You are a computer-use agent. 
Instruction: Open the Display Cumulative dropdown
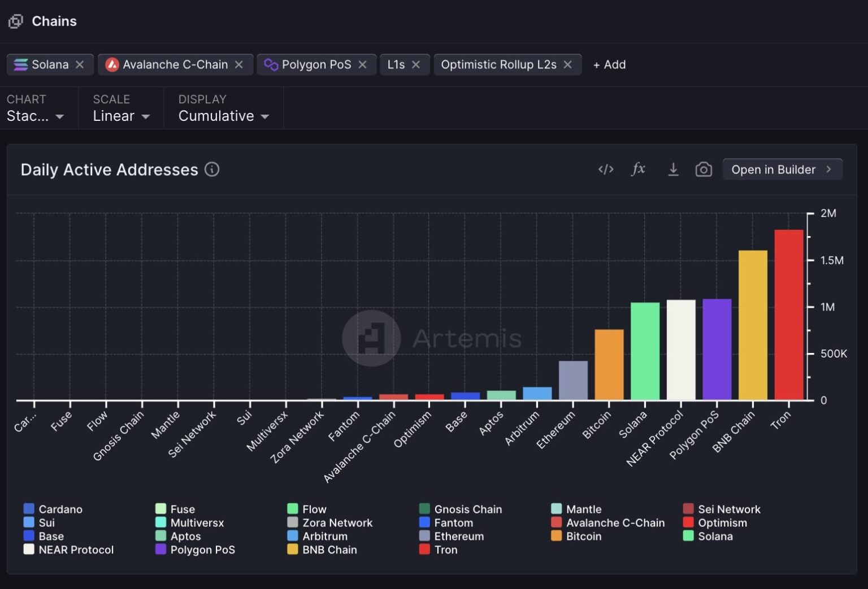(223, 116)
